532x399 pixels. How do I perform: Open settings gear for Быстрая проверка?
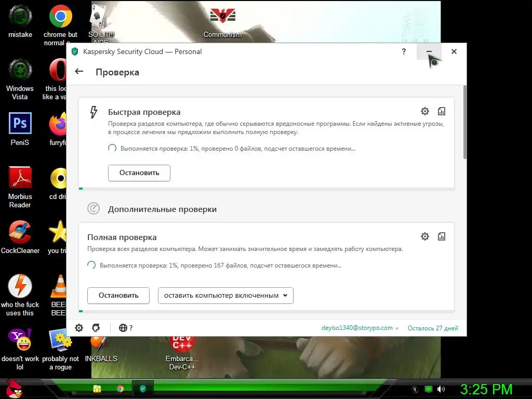425,111
